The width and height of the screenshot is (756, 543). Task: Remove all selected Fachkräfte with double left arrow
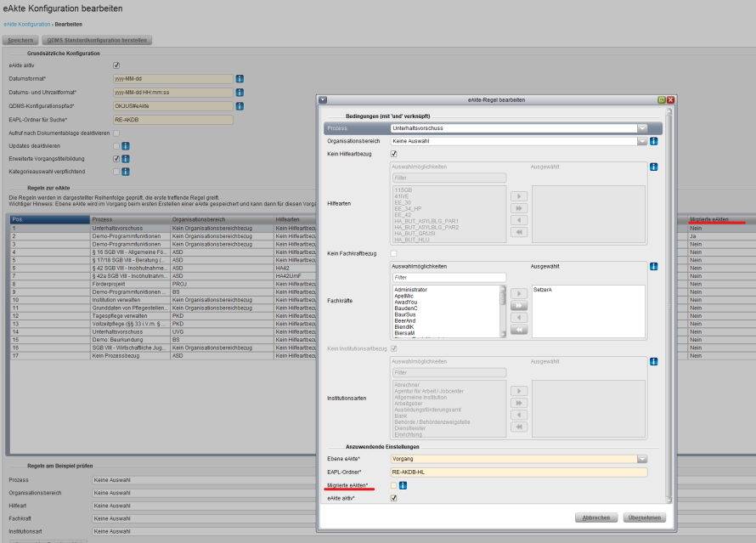[519, 330]
